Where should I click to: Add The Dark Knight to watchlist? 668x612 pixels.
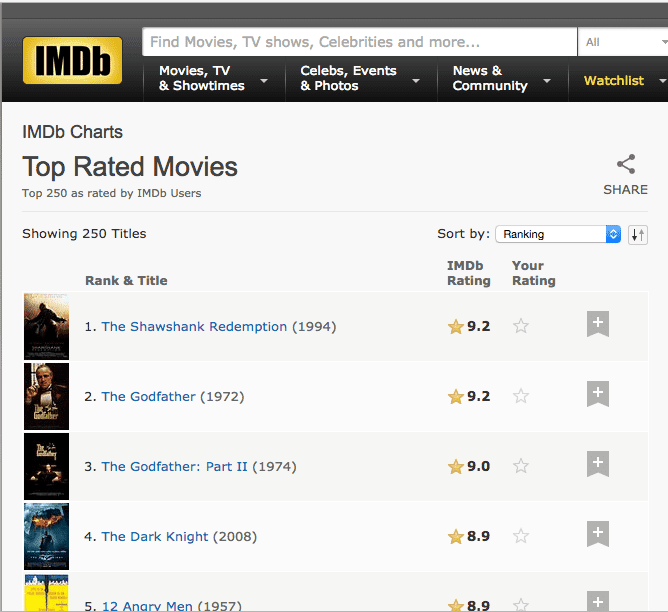597,534
